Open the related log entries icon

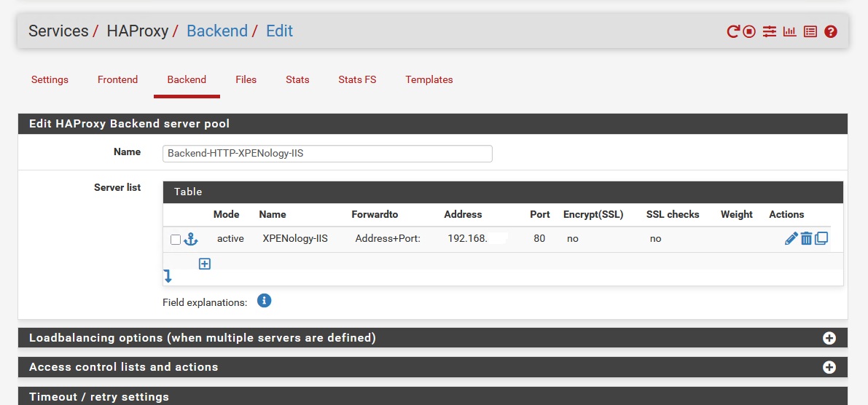810,31
